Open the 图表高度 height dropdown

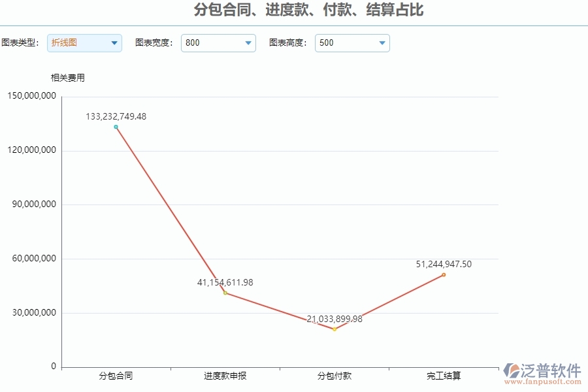coord(382,43)
